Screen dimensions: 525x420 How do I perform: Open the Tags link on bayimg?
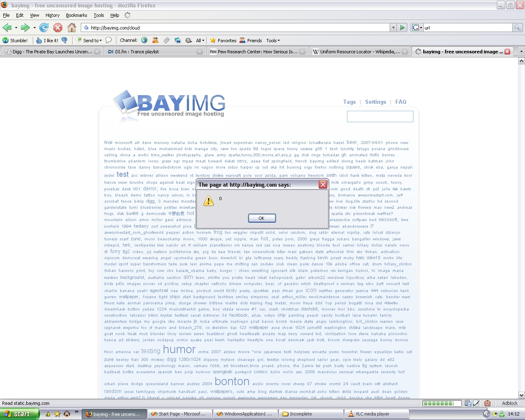click(x=349, y=102)
